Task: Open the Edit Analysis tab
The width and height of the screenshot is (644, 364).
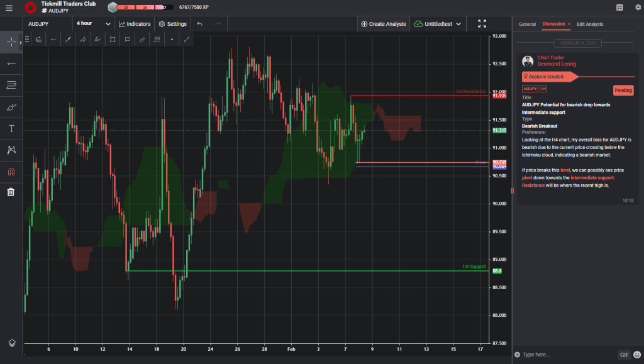Action: 591,24
